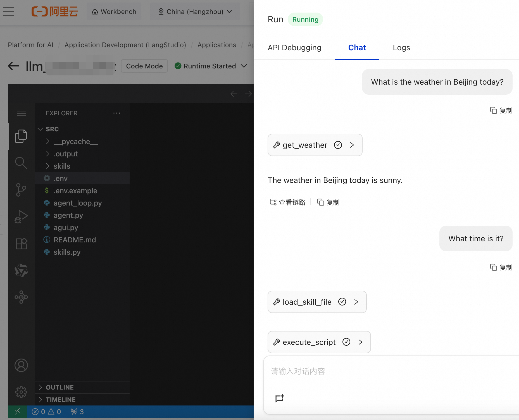Open the Workbench button
The height and width of the screenshot is (420, 519).
114,11
